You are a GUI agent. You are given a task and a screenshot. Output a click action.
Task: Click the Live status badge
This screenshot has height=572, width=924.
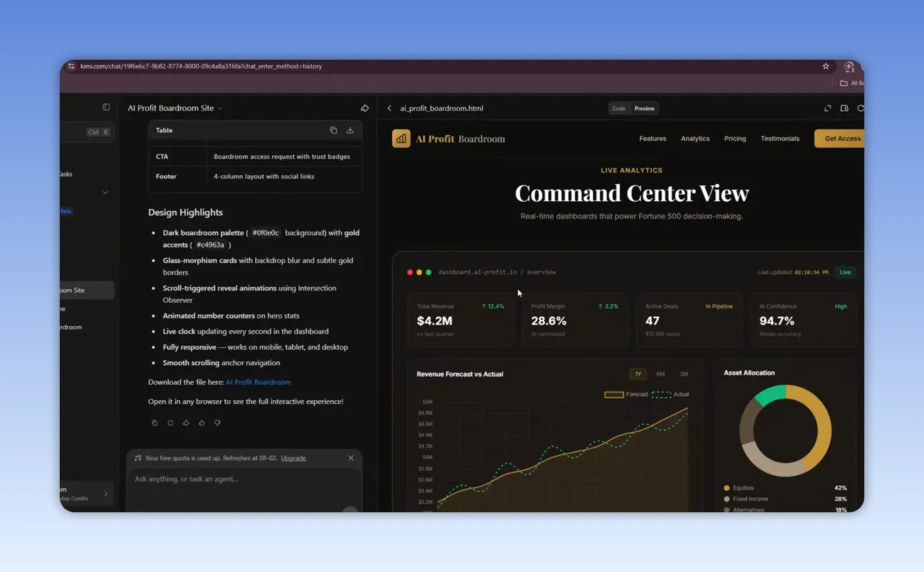(x=845, y=272)
